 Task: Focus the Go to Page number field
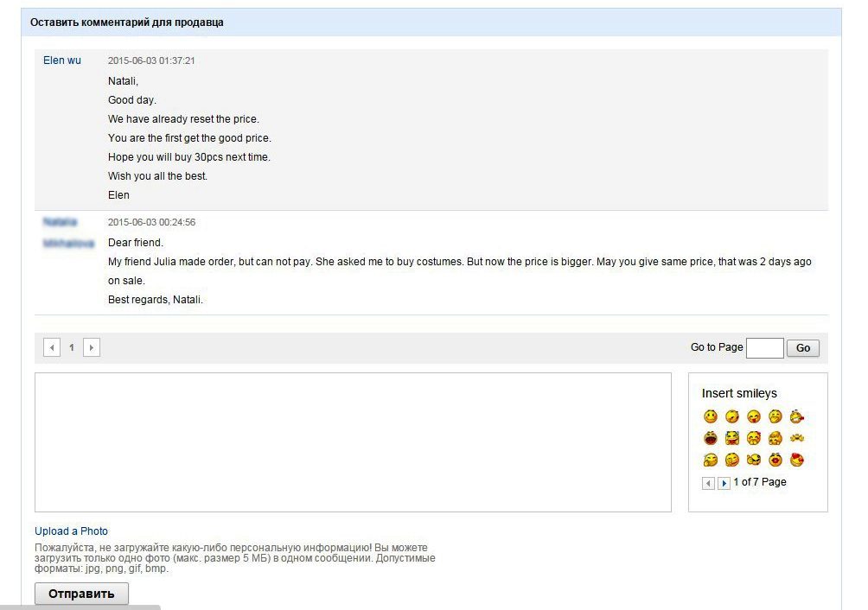tap(765, 348)
